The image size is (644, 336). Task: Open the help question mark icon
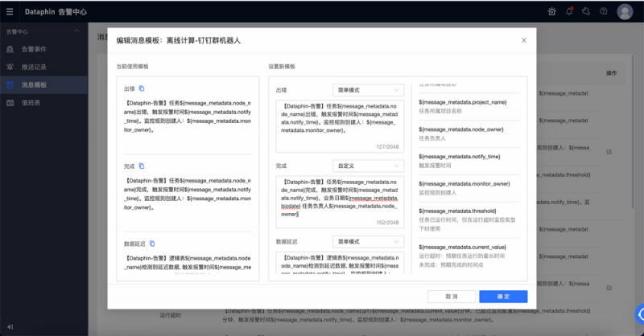click(x=603, y=11)
